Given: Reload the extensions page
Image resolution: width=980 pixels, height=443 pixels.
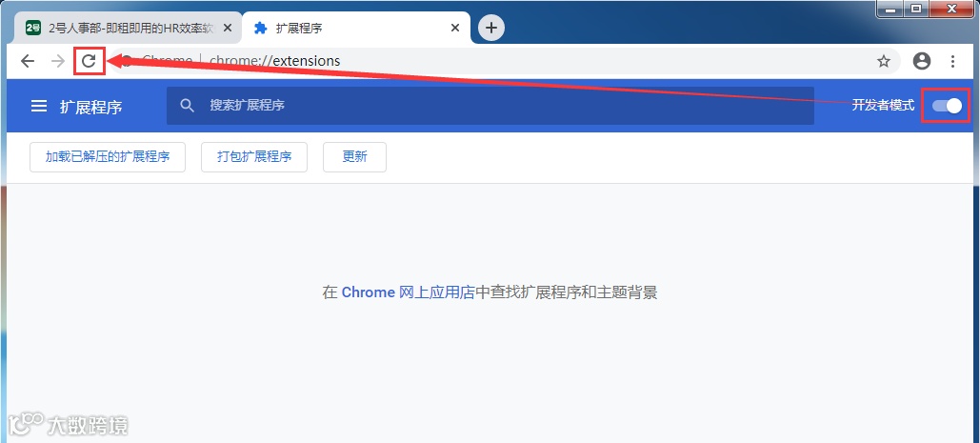Looking at the screenshot, I should pyautogui.click(x=90, y=61).
